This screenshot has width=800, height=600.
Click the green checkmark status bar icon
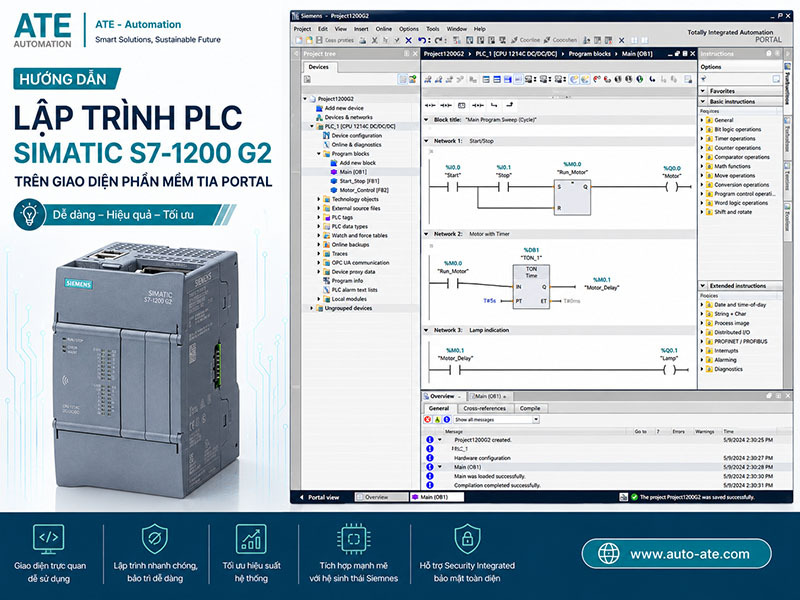(634, 497)
